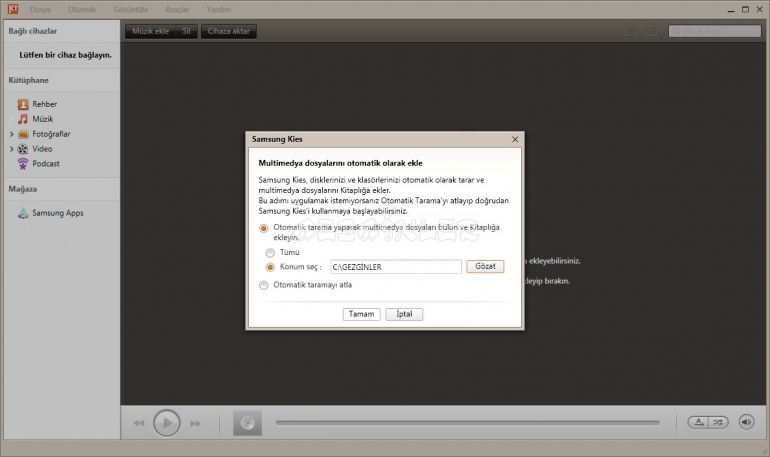Mute the volume speaker icon
Screen dimensions: 770x457
(746, 422)
